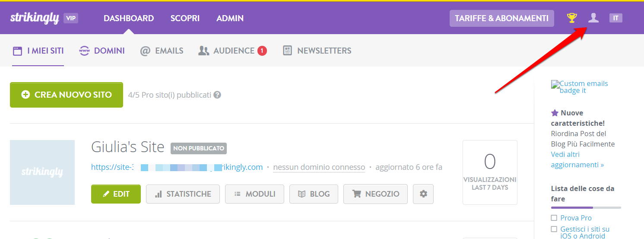Viewport: 644px width, 239px height.
Task: Click the Nuove caratteristiche star icon
Action: coord(555,113)
